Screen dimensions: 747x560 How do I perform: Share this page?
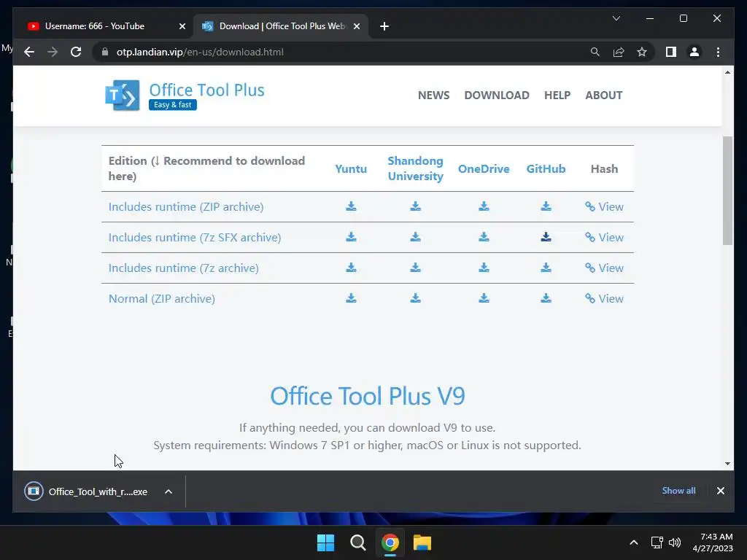(619, 52)
